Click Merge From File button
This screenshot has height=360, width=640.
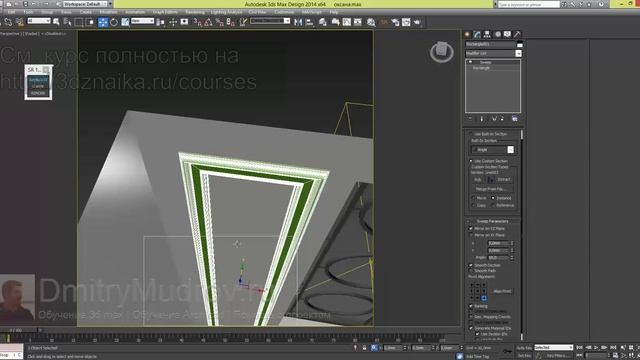(x=491, y=189)
